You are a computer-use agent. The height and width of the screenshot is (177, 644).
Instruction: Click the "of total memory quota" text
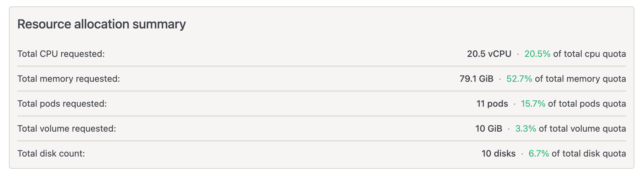580,79
